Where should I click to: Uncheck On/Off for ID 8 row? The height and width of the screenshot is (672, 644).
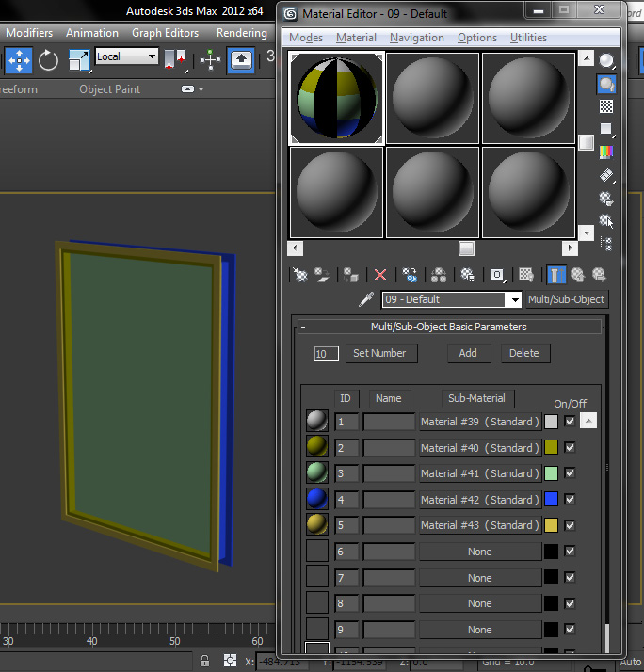(x=570, y=603)
